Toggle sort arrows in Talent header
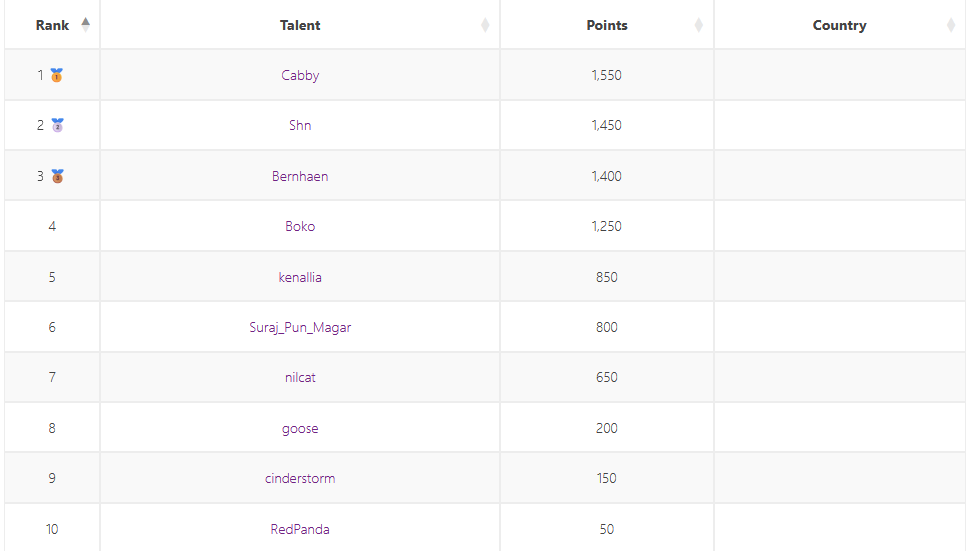Screen dimensions: 967x551 click(x=485, y=25)
